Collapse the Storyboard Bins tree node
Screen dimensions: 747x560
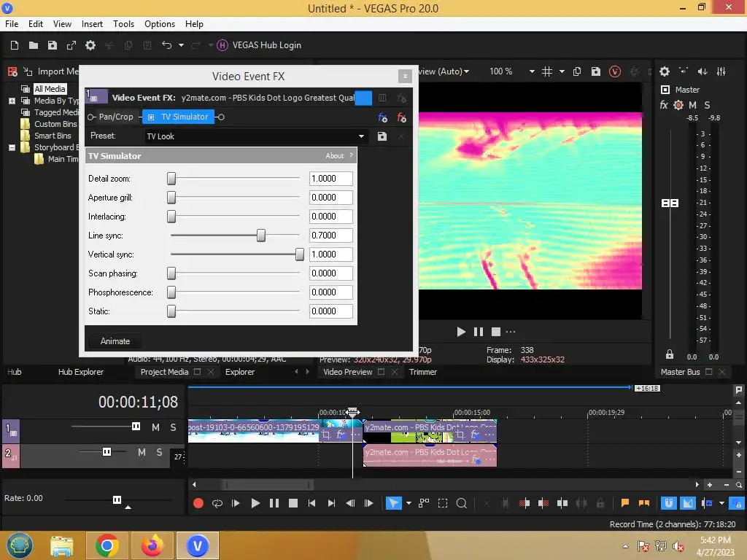point(12,147)
